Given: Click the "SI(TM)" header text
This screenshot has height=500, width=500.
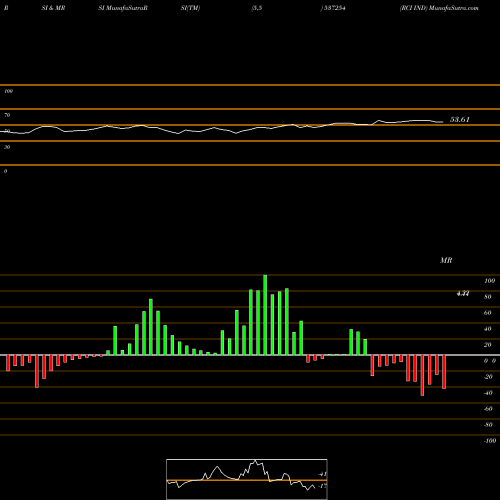Looking at the screenshot, I should 190,8.
